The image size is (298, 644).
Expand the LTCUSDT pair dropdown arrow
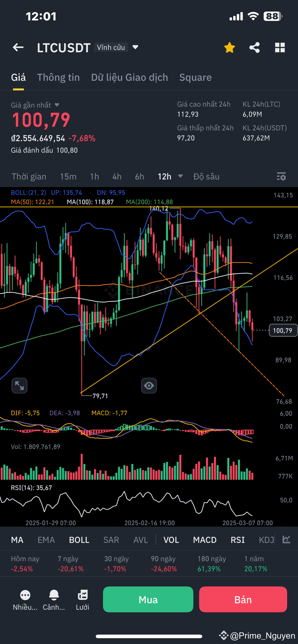tap(135, 47)
